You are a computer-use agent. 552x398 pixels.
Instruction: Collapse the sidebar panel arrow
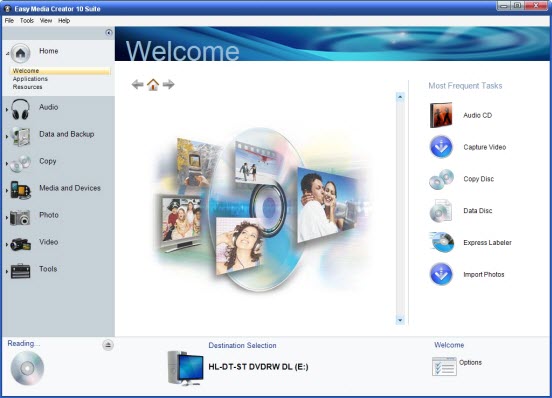tap(109, 33)
